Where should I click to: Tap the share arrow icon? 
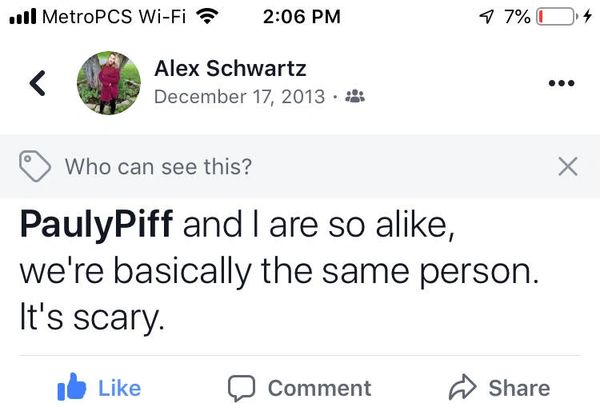click(465, 388)
